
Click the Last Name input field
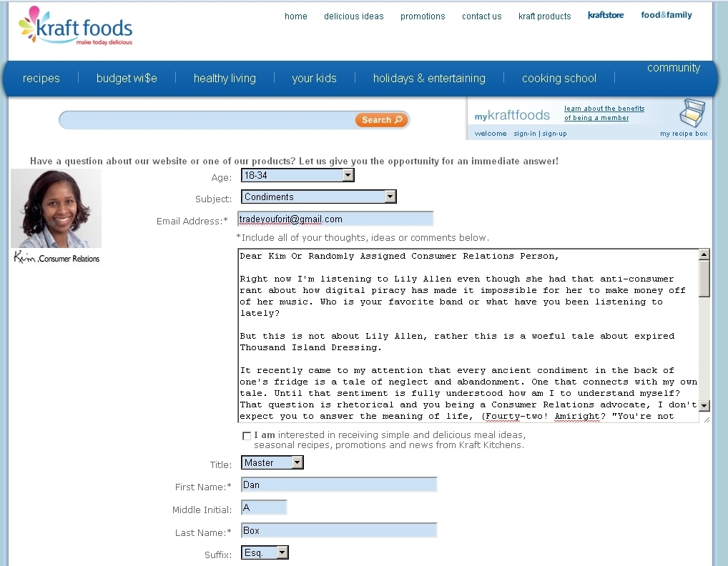point(339,530)
